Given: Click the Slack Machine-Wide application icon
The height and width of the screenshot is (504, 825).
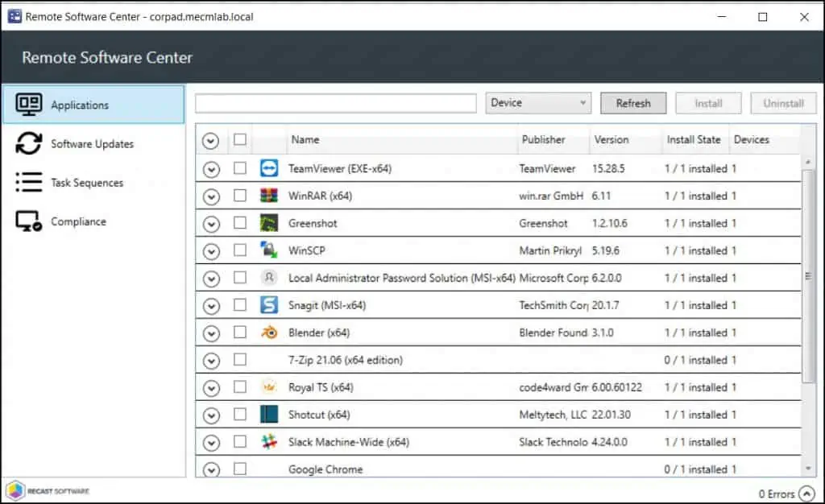Looking at the screenshot, I should pos(269,441).
